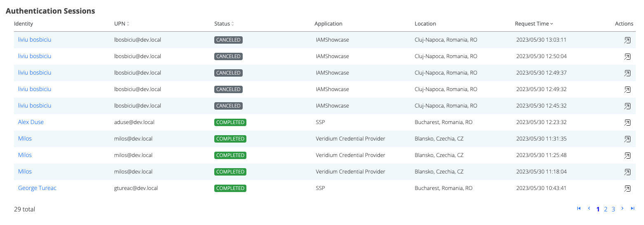The image size is (644, 225).
Task: Jump to last page icon
Action: tap(632, 209)
